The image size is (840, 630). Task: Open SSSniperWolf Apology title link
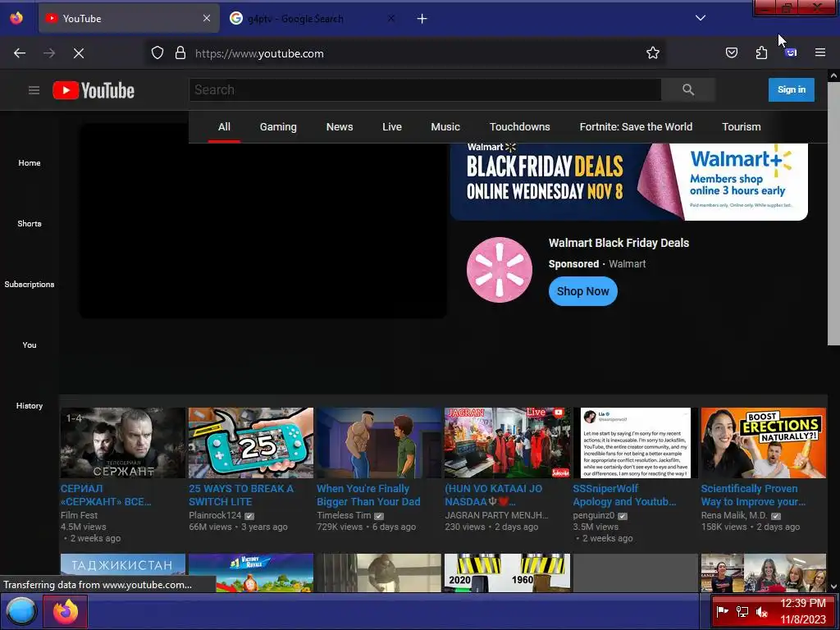(x=624, y=495)
